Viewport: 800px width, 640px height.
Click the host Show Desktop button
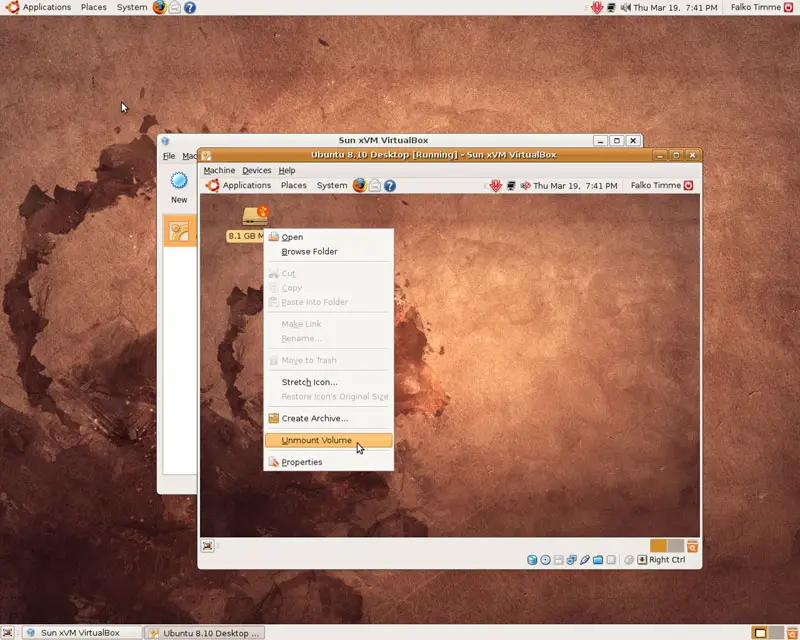(x=8, y=633)
